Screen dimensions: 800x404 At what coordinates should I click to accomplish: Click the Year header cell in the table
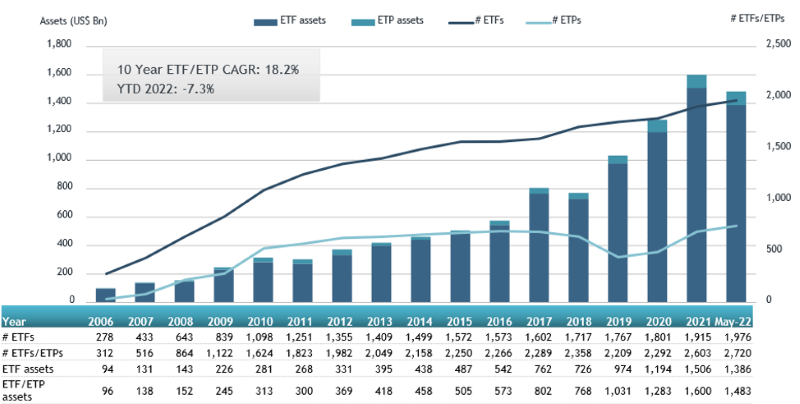tap(16, 322)
